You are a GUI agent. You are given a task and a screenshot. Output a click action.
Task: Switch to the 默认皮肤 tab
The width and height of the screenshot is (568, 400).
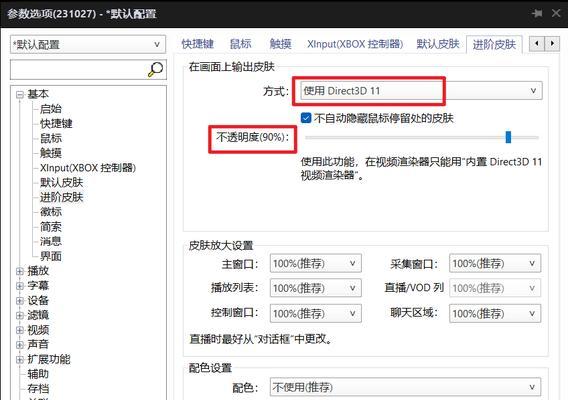438,44
